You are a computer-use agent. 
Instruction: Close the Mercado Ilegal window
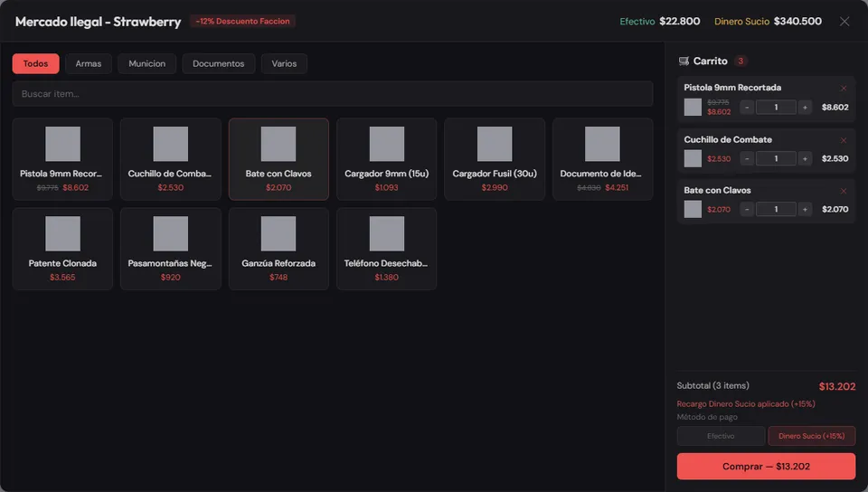pos(844,21)
